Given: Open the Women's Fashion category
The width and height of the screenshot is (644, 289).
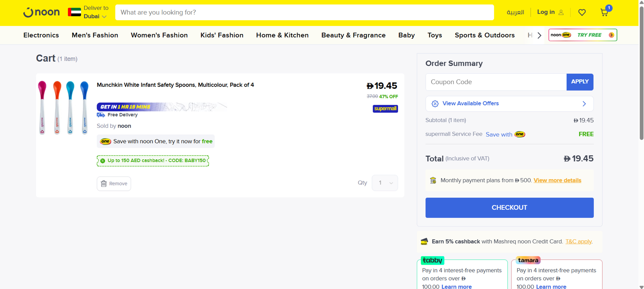Looking at the screenshot, I should (x=159, y=35).
